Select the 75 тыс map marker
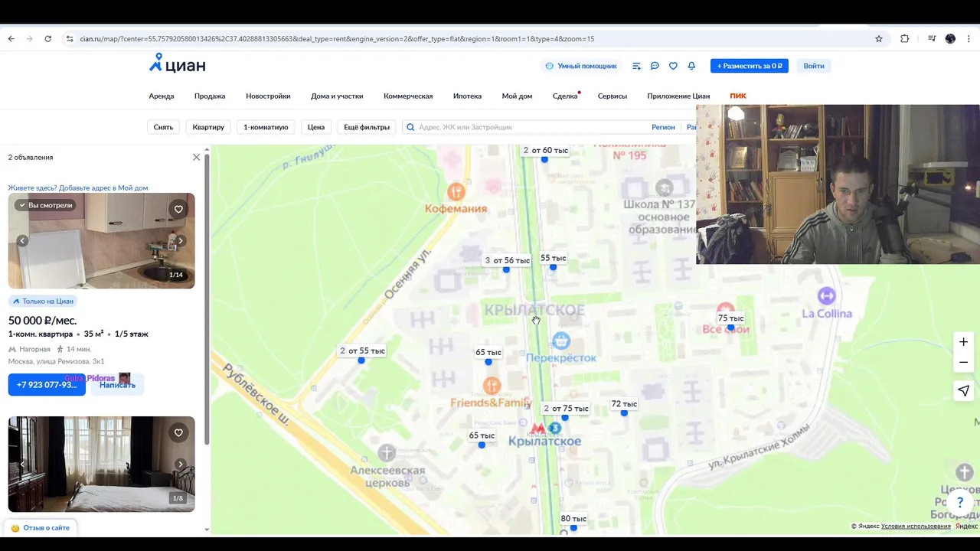This screenshot has width=980, height=551. [731, 318]
